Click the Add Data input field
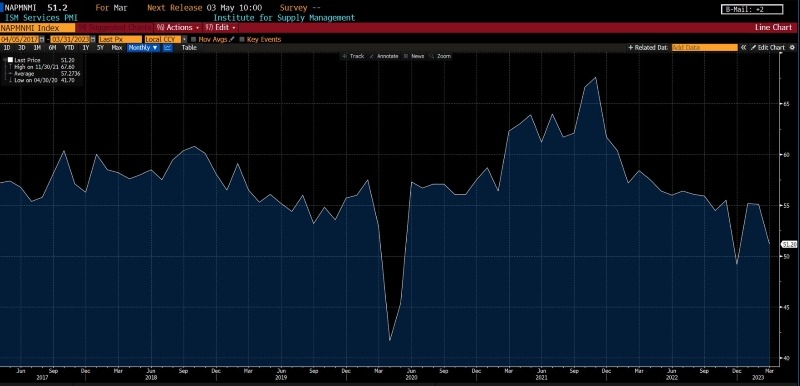The width and height of the screenshot is (800, 386). point(705,47)
